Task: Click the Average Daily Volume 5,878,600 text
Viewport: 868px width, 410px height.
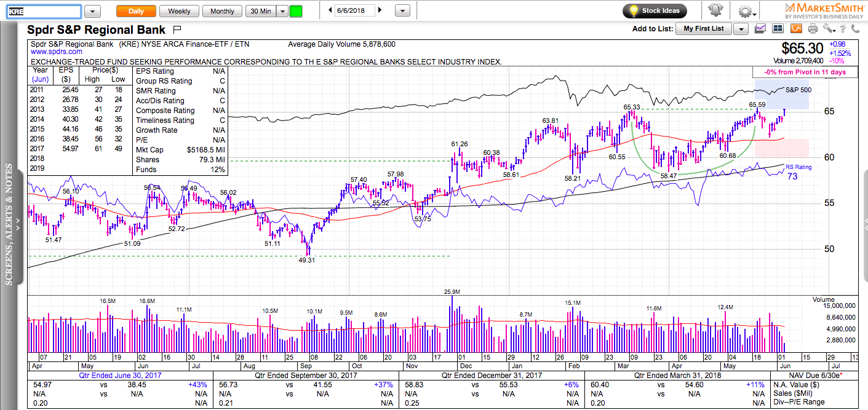Action: click(x=341, y=44)
